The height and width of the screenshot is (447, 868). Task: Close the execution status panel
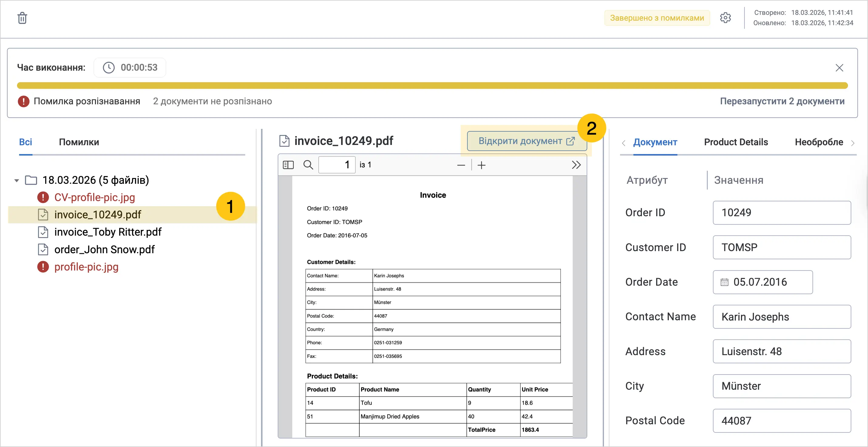click(x=839, y=68)
